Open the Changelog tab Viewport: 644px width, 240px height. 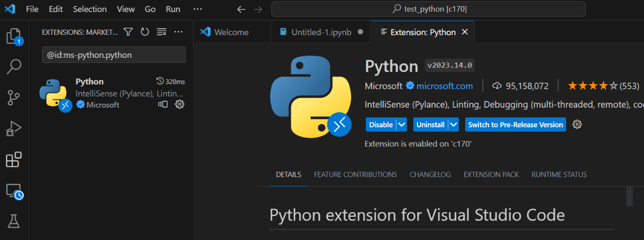coord(430,175)
